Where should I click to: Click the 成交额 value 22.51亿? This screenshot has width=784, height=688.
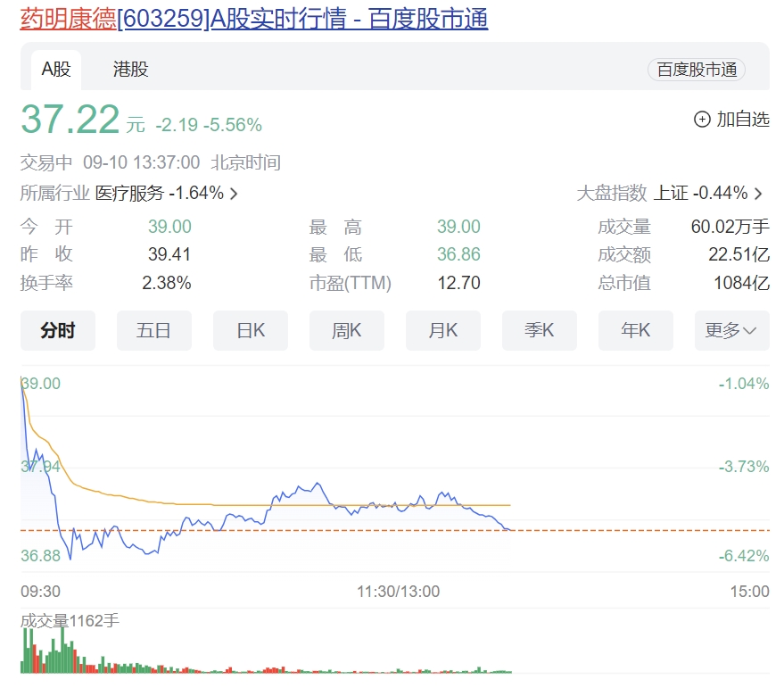tap(739, 254)
